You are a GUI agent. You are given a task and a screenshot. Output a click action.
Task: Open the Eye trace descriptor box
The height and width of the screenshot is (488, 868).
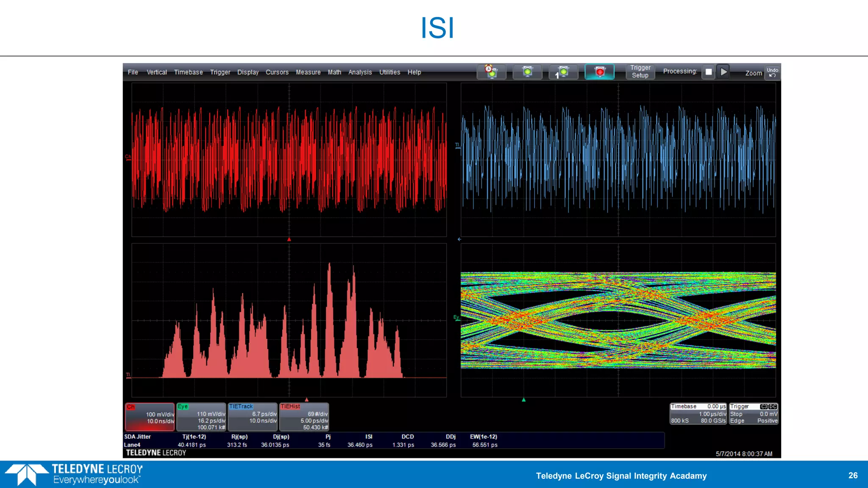pyautogui.click(x=201, y=417)
